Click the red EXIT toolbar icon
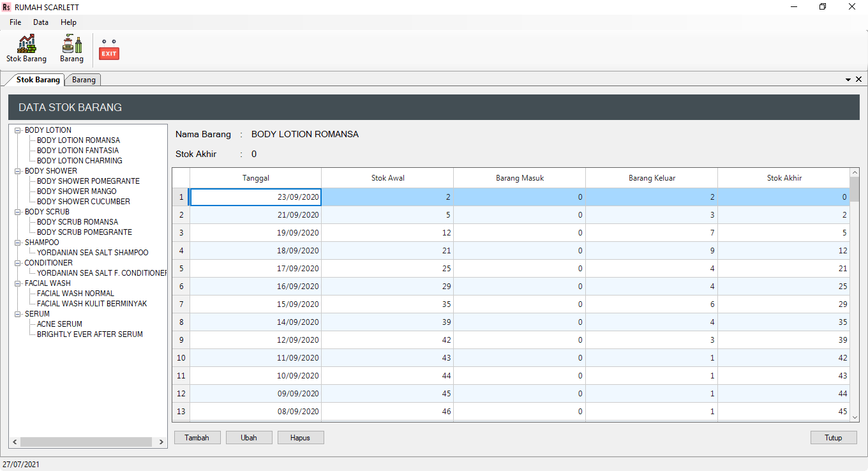This screenshot has height=471, width=868. (109, 50)
